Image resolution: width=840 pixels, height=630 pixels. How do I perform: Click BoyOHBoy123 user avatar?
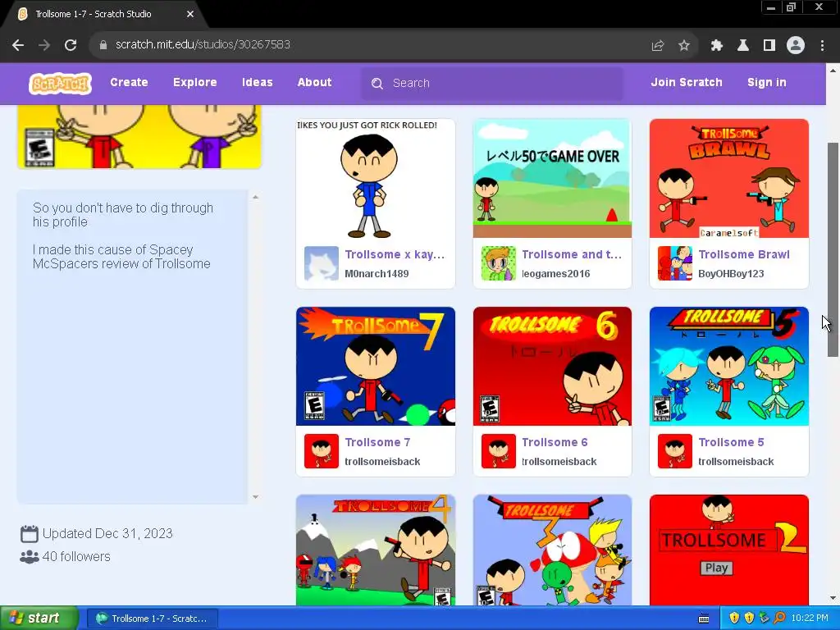675,263
